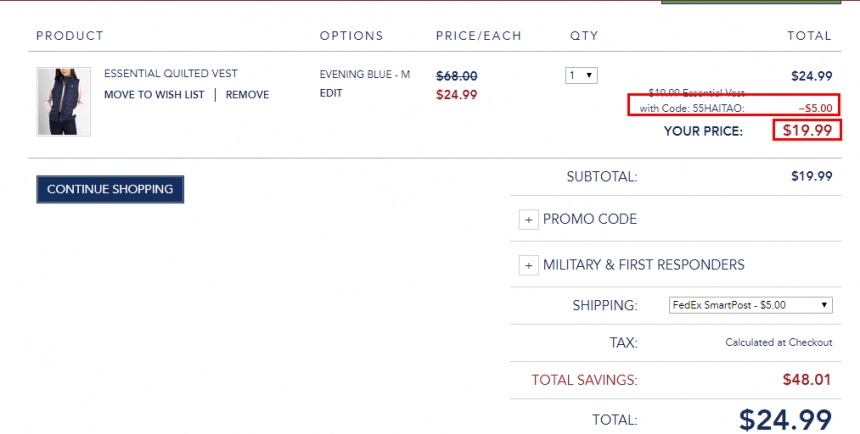Click the YOUR PRICE $19.99 amount
This screenshot has height=434, width=860.
pyautogui.click(x=807, y=130)
